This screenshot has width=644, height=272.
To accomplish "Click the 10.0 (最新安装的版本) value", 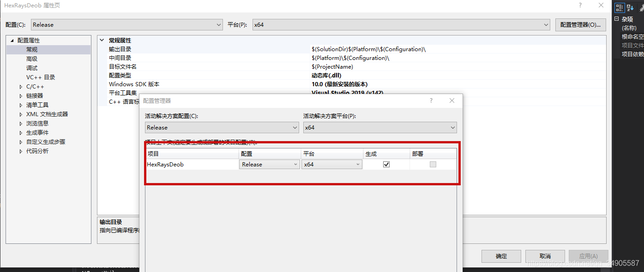I will [x=340, y=84].
